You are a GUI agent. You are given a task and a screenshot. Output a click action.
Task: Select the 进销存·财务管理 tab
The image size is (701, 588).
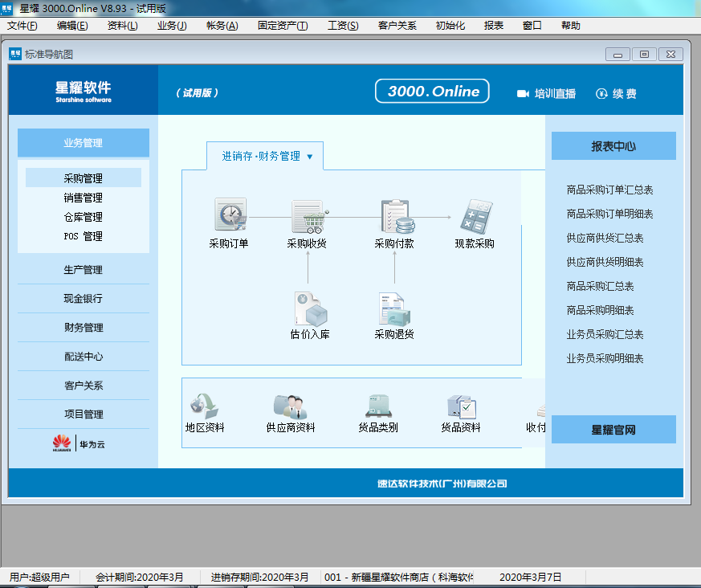click(x=265, y=156)
